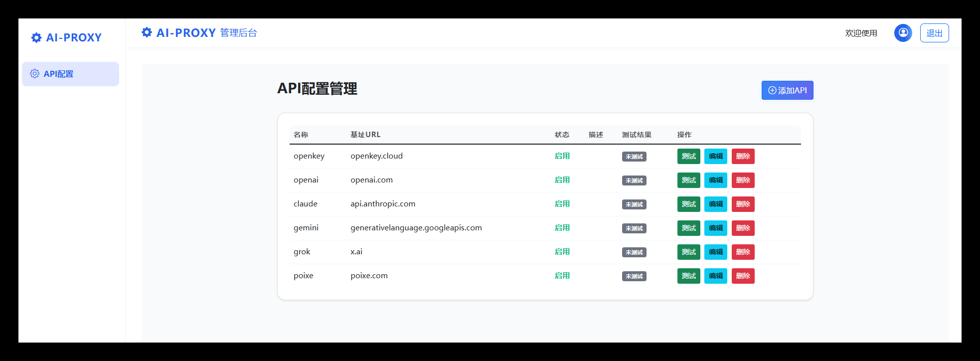Click the poixe name cell
The width and height of the screenshot is (980, 361).
pos(304,276)
